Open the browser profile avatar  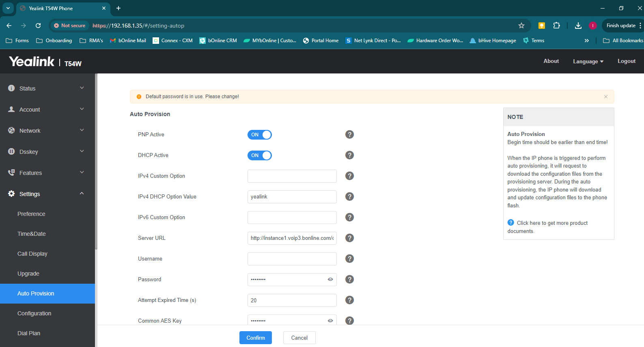[x=593, y=26]
